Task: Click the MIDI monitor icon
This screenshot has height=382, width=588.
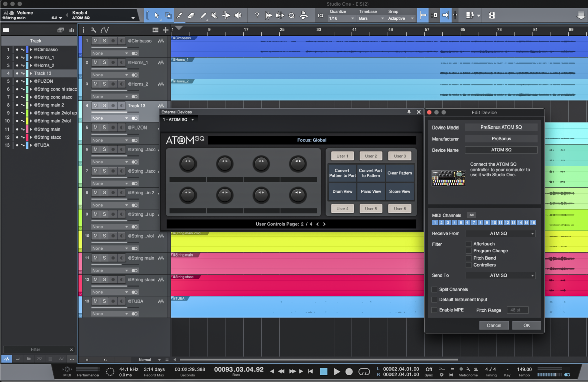Action: 67,369
